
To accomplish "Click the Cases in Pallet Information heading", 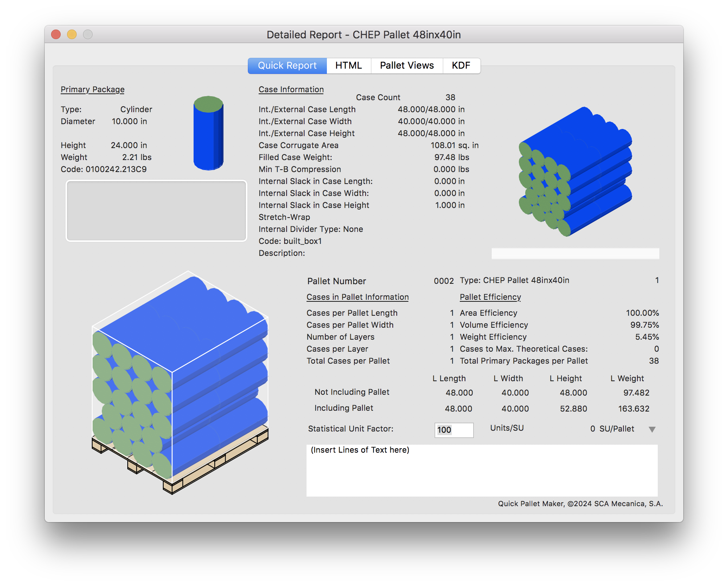I will pyautogui.click(x=358, y=297).
